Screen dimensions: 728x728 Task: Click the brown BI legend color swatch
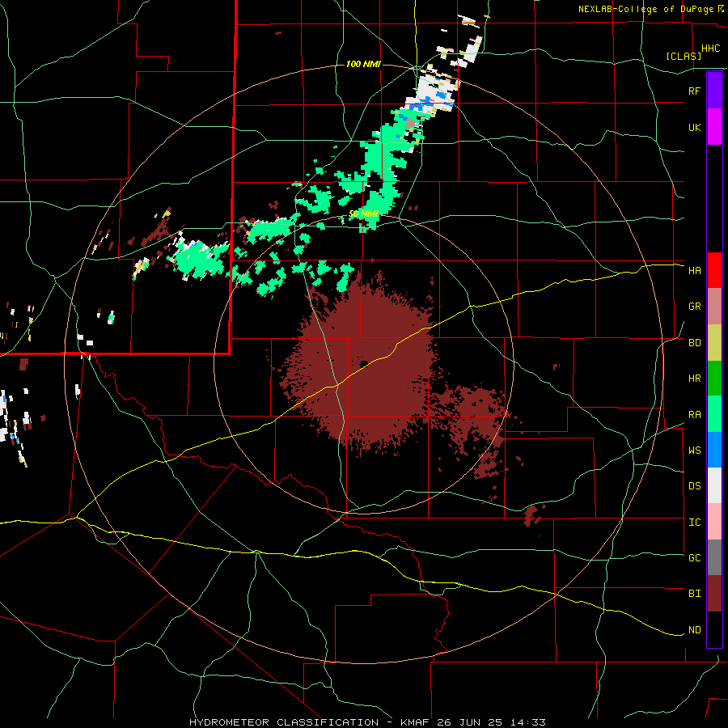coord(714,594)
